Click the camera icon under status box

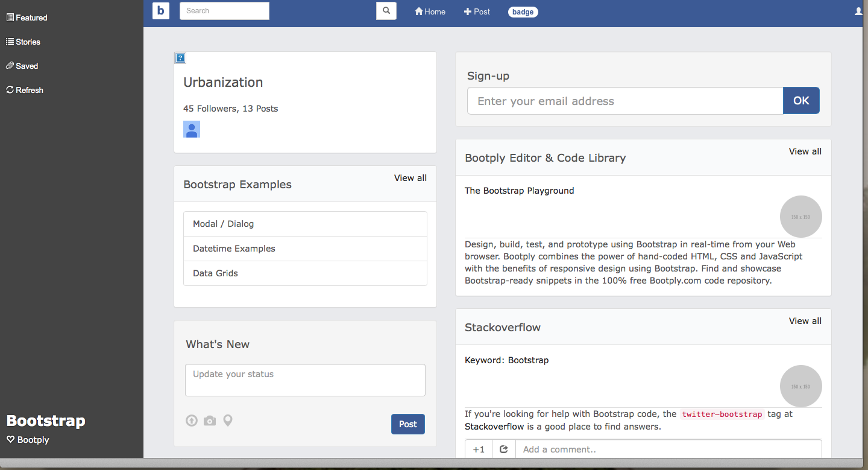tap(210, 421)
